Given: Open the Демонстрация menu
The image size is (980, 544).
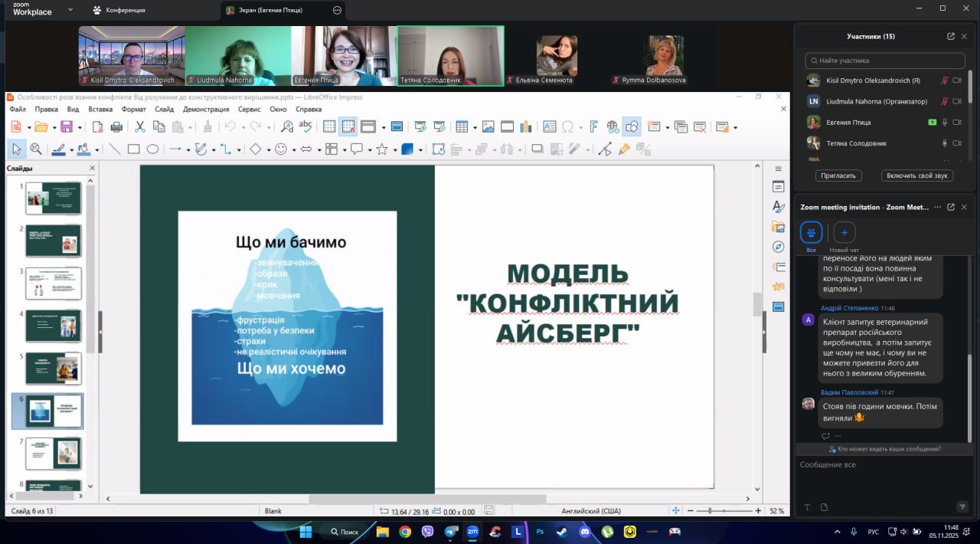Looking at the screenshot, I should [205, 110].
